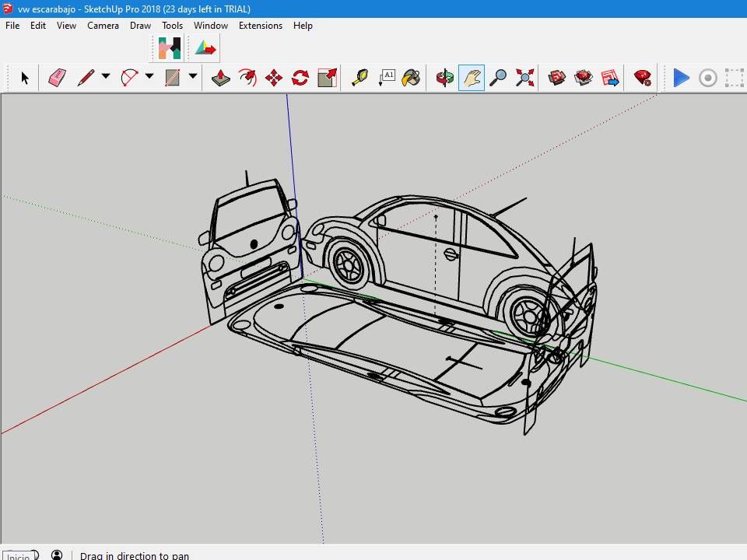747x560 pixels.
Task: Click Send to LayOut icon
Action: tap(610, 78)
